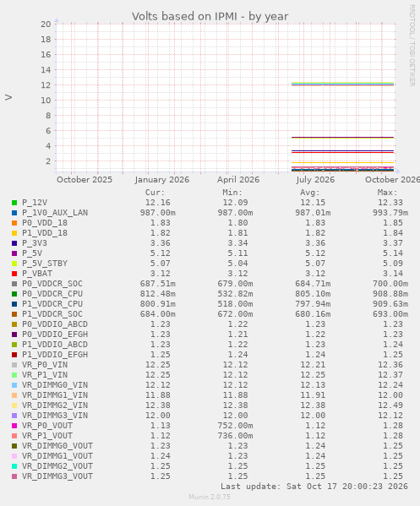Click the P_1V0_AUX_LAN max value 993.79m

point(390,213)
